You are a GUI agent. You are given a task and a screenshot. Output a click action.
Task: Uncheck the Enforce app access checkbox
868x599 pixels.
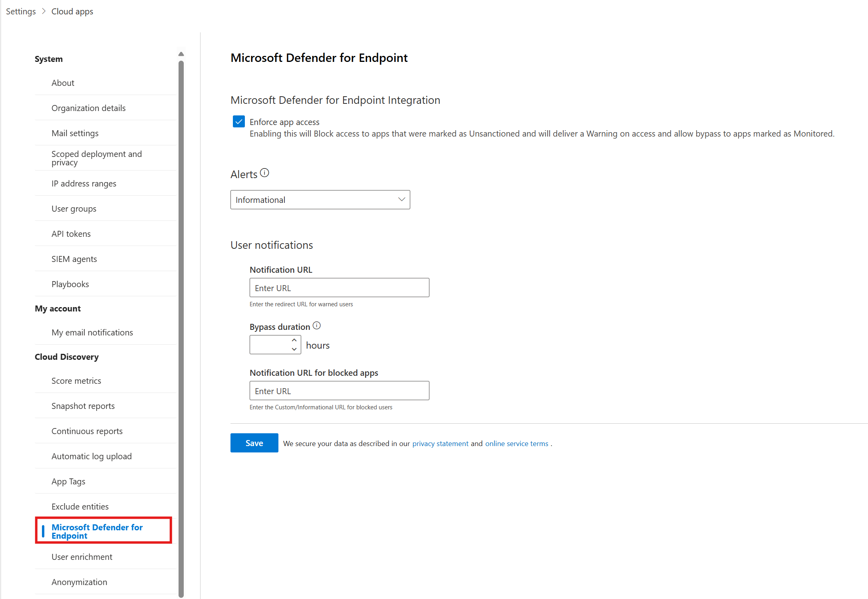(x=238, y=121)
